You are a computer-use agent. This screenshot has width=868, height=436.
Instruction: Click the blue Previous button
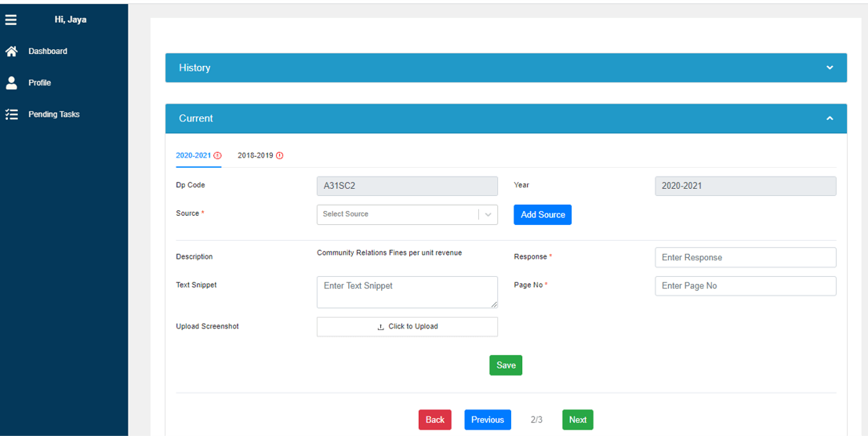coord(488,420)
